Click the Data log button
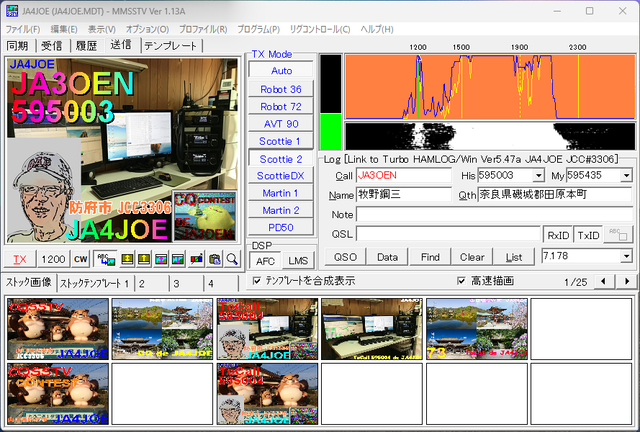640x432 pixels. click(x=387, y=257)
